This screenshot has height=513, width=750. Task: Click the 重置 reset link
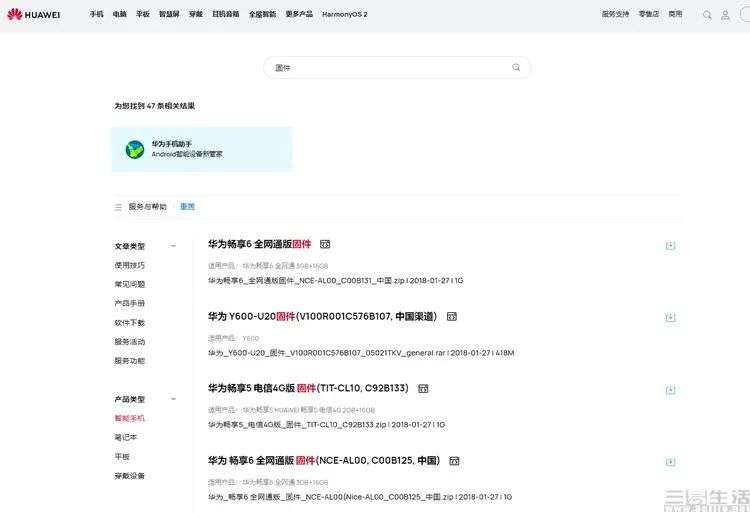pos(188,207)
